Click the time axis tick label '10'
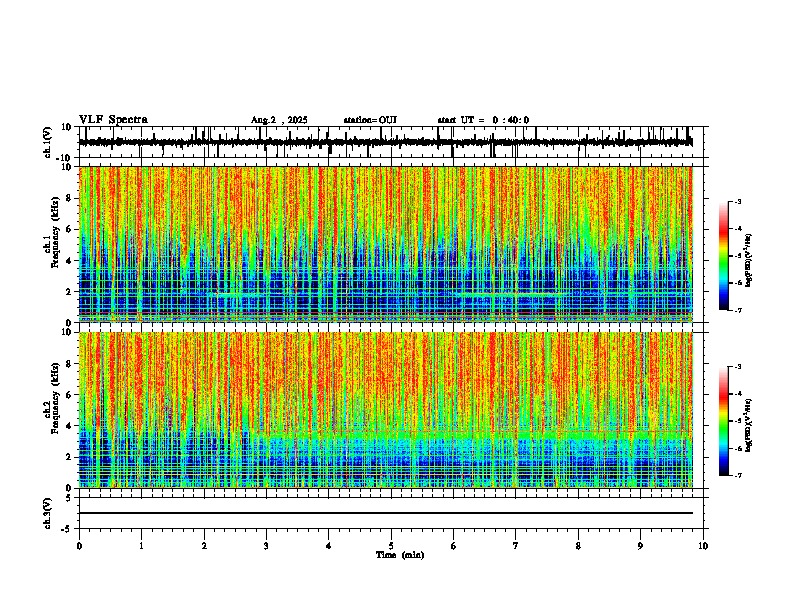Image resolution: width=792 pixels, height=612 pixels. 703,546
